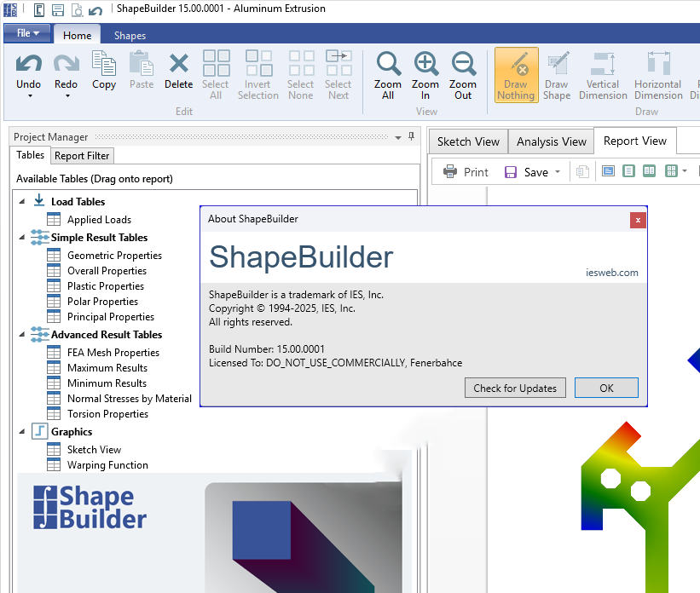Select the Tables tab in Project Manager
This screenshot has height=593, width=700.
coord(30,155)
